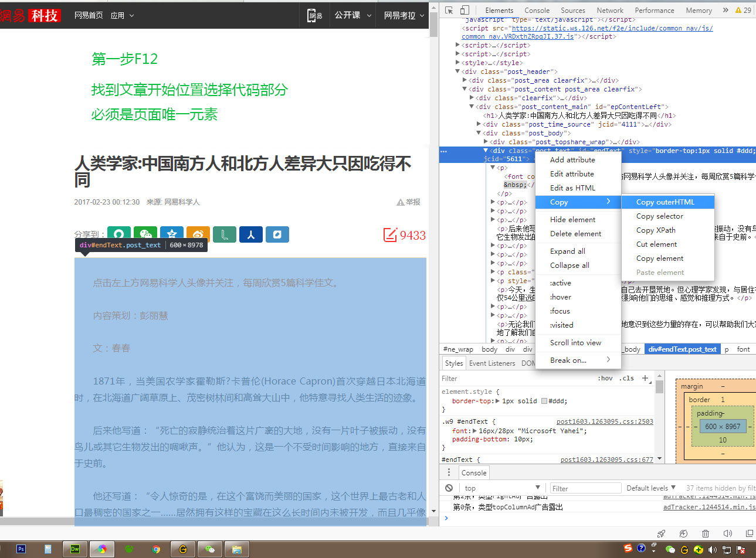Open the post1603.1263095.css:2503 source link

604,421
